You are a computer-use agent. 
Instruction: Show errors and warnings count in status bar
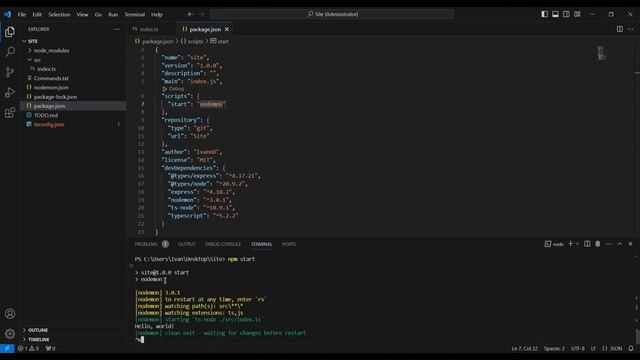28,348
